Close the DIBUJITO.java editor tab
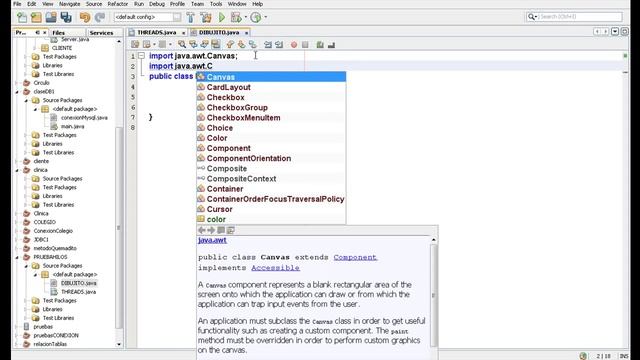Screen dimensions: 640x360 [x=247, y=33]
